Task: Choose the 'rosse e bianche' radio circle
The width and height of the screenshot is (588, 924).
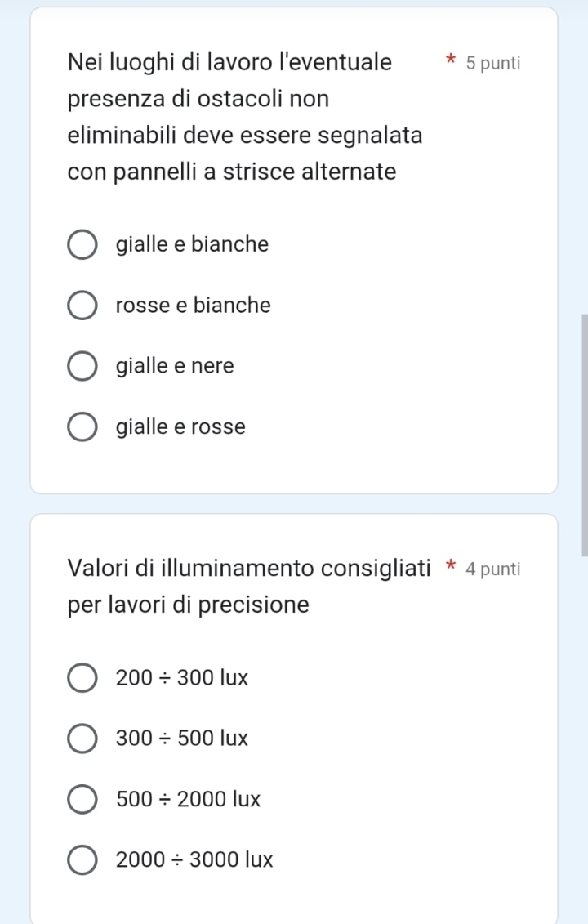Action: click(x=82, y=306)
